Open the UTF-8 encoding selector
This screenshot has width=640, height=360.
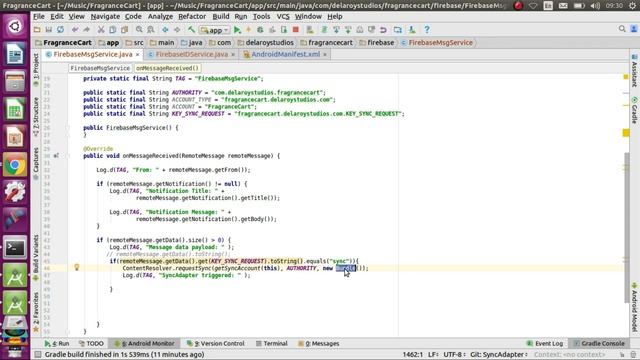[x=454, y=354]
